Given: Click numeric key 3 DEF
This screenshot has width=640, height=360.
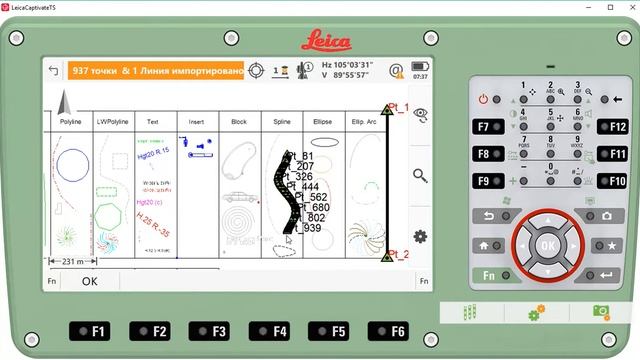Looking at the screenshot, I should 577,100.
